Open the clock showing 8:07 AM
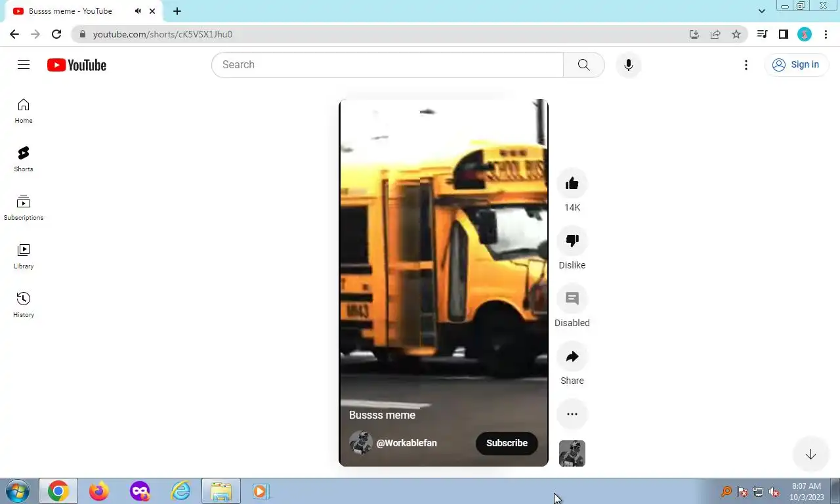 click(x=807, y=492)
